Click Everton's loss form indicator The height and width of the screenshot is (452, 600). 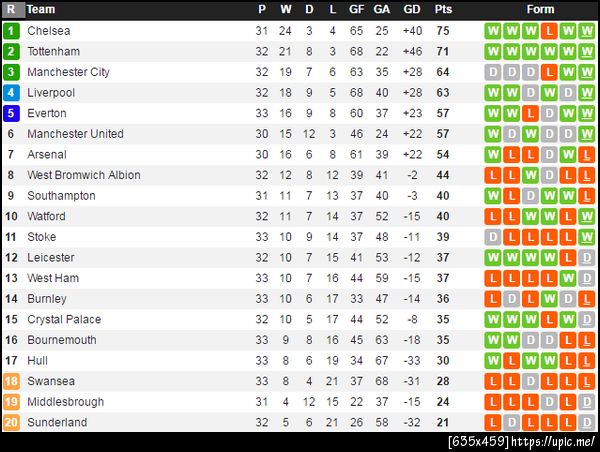tap(529, 113)
